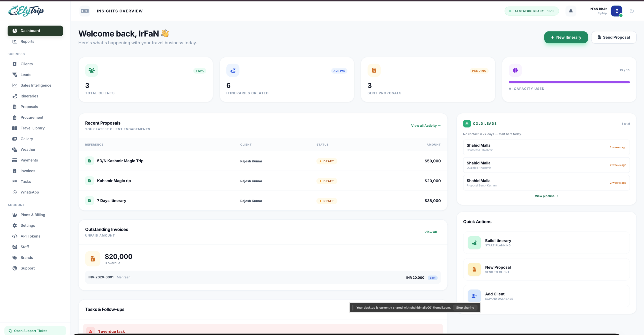Click the Outstanding Invoices invoice icon
644x335 pixels.
93,259
